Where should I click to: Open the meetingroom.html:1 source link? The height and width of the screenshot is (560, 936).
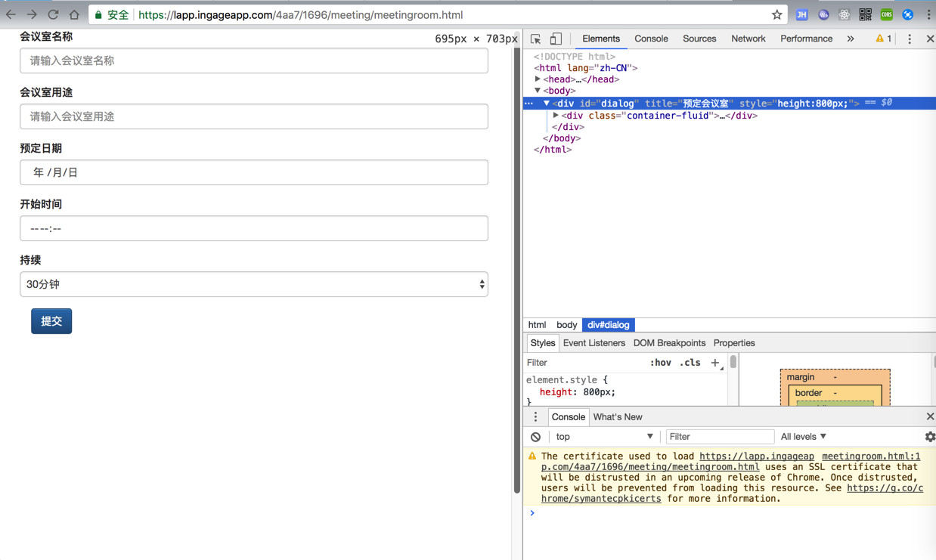pos(871,456)
